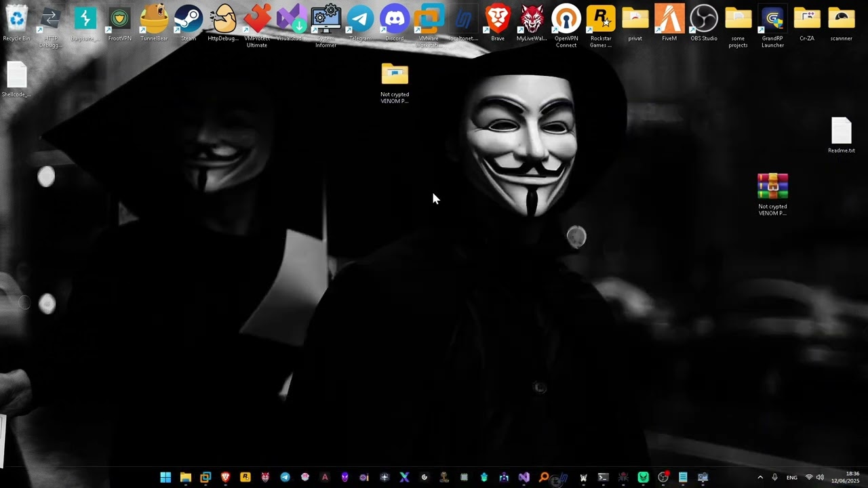Select the Shellcode file on desktop
Viewport: 868px width, 488px height.
[x=16, y=79]
